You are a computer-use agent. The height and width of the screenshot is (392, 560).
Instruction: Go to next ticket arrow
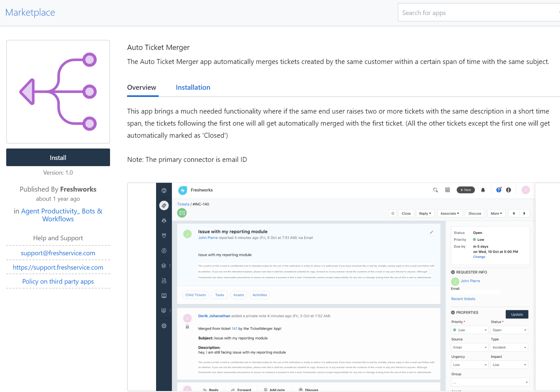(x=524, y=213)
